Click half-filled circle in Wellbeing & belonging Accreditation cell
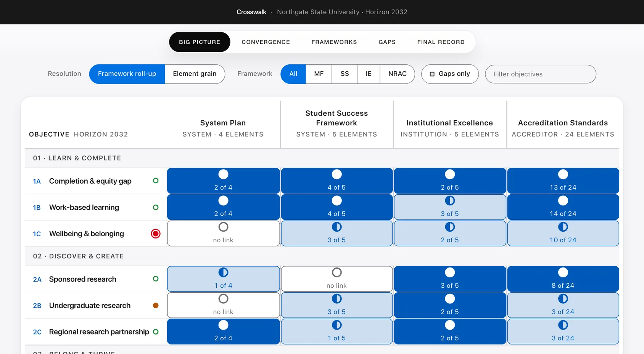 pyautogui.click(x=563, y=227)
